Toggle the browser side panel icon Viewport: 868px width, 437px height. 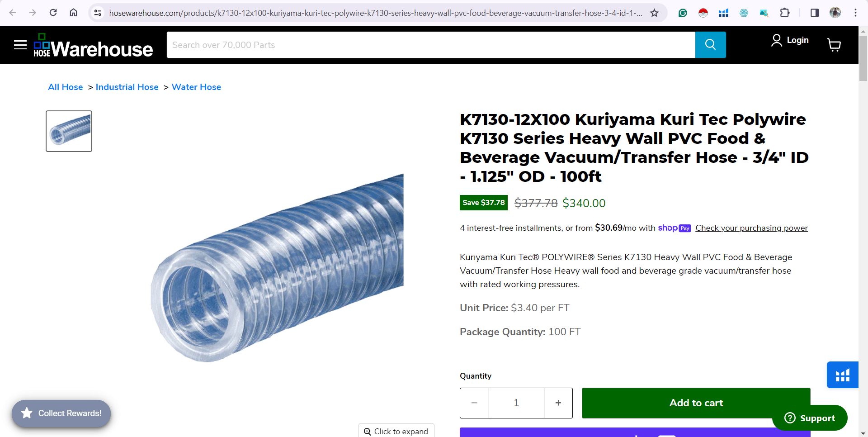point(814,13)
